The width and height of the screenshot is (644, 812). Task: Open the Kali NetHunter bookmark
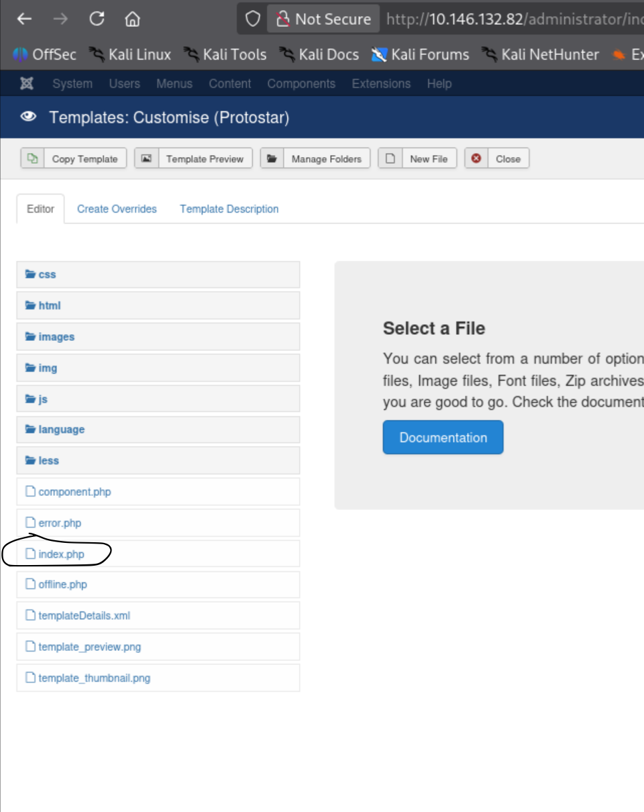pyautogui.click(x=540, y=54)
